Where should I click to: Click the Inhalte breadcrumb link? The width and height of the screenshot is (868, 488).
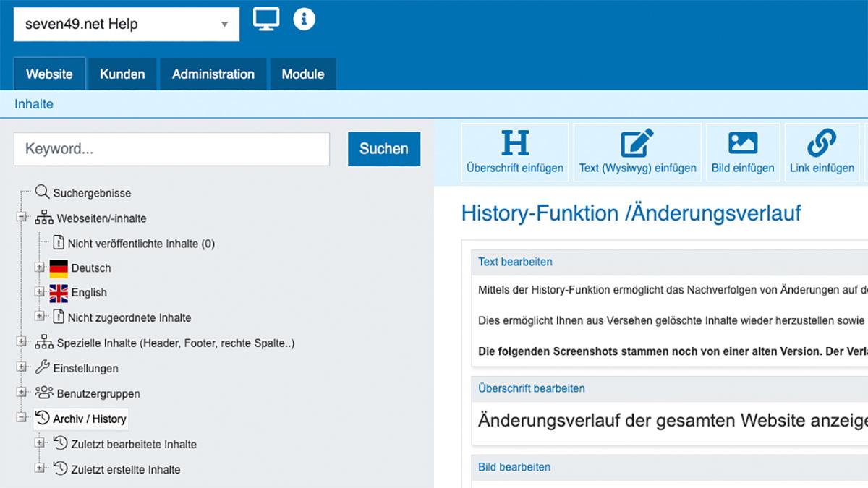[34, 104]
